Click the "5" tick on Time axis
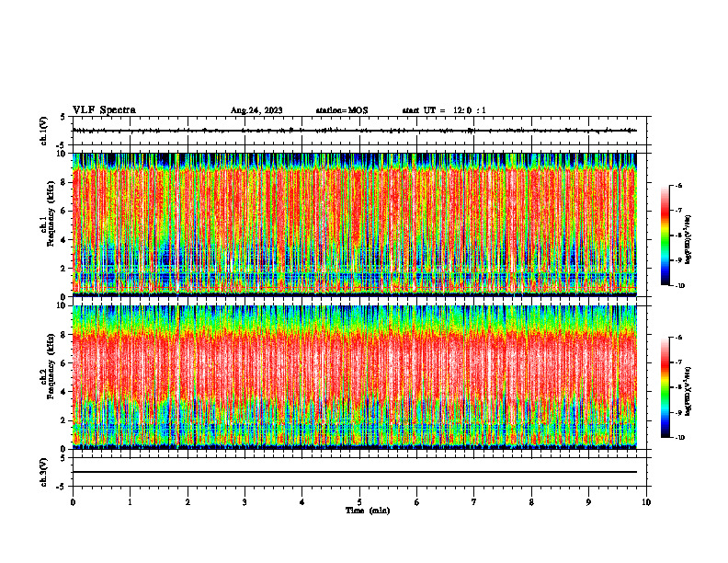This screenshot has height=563, width=728. pyautogui.click(x=359, y=502)
